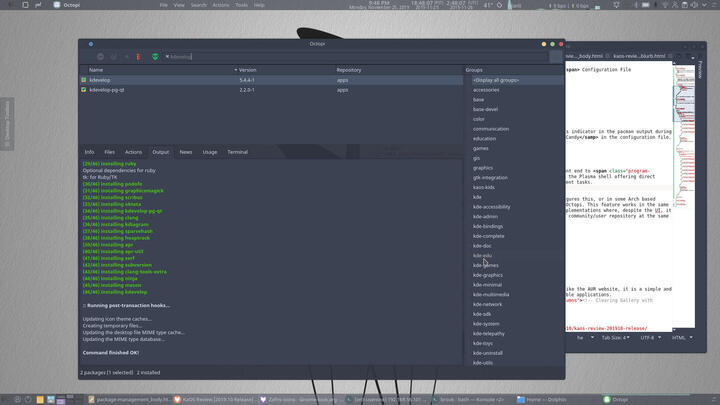Click the red cancel transaction icon in Octopi toolbar
This screenshot has height=405, width=720.
[x=138, y=56]
